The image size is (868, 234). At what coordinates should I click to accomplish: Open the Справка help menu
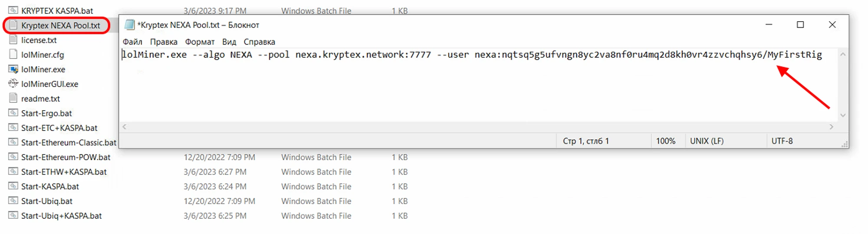pos(259,42)
